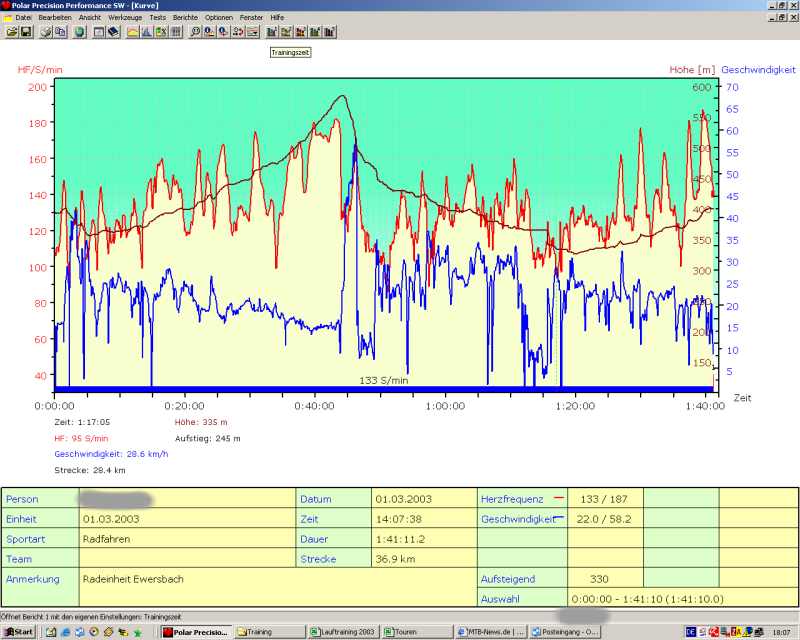
Task: Click the blue Geschwindigkeit legend line
Action: click(x=558, y=518)
